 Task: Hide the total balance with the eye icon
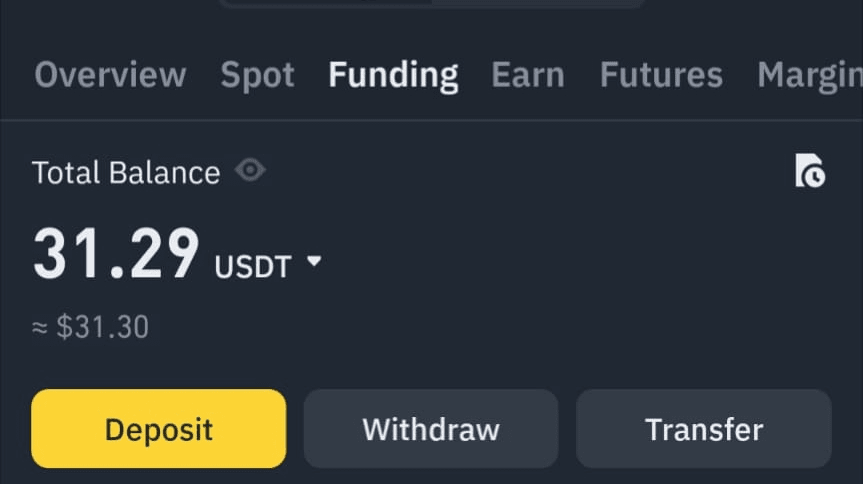point(250,170)
